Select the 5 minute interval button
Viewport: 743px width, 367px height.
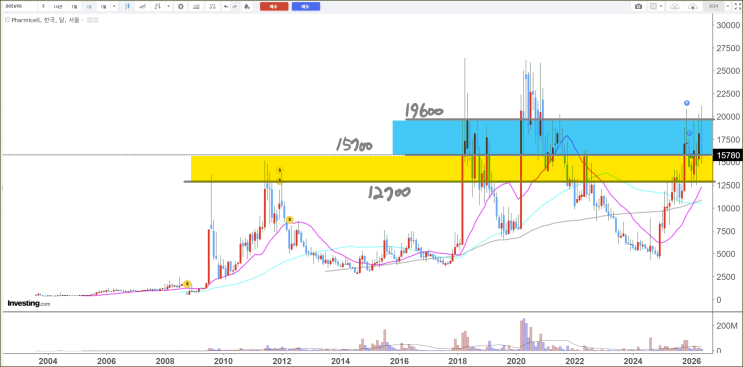click(43, 6)
